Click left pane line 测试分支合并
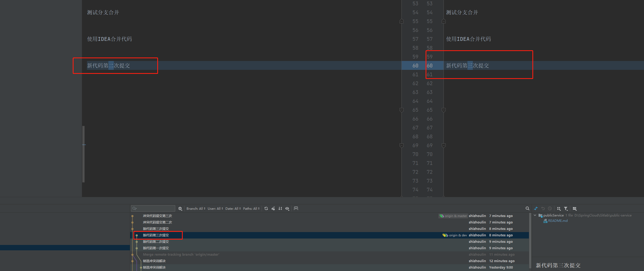The image size is (644, 271). (103, 12)
